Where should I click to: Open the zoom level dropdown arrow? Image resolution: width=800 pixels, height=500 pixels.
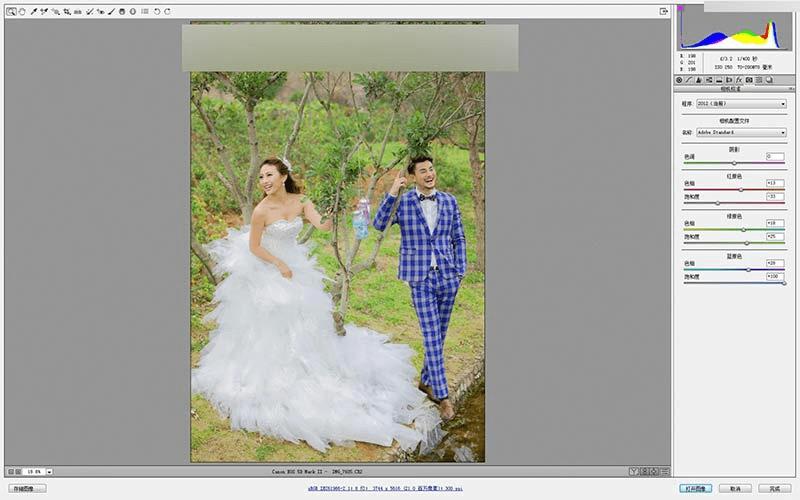point(49,472)
